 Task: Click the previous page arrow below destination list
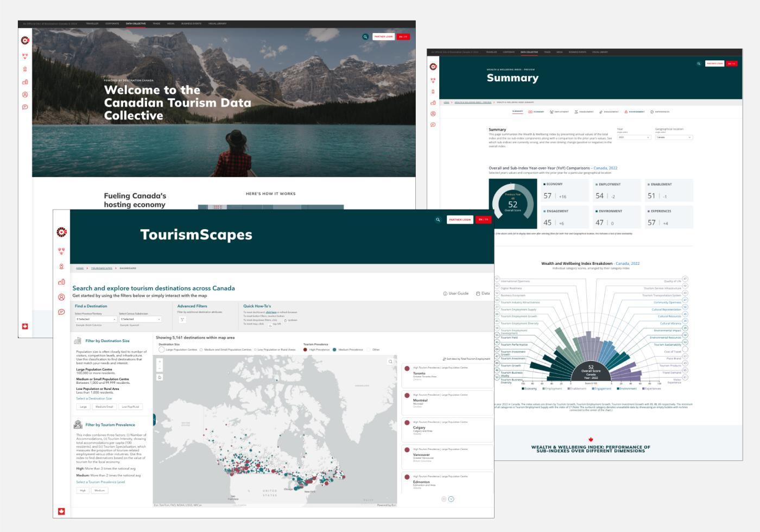coord(444,499)
